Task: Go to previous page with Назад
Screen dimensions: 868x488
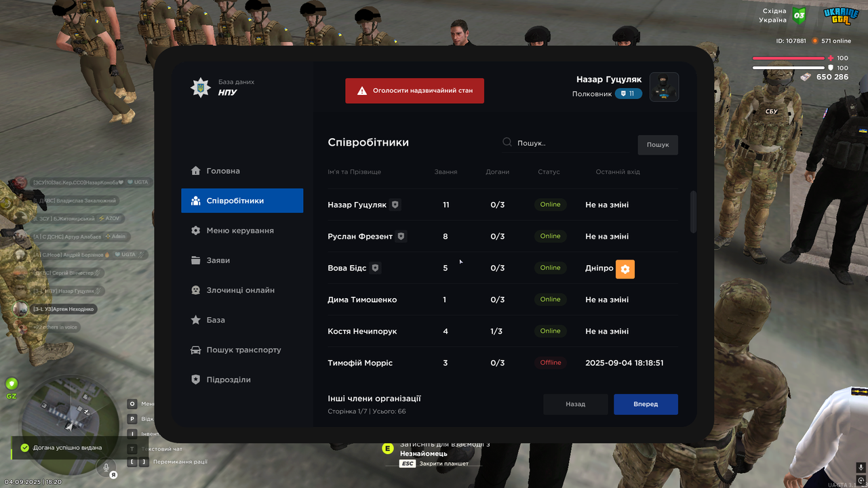Action: 575,404
